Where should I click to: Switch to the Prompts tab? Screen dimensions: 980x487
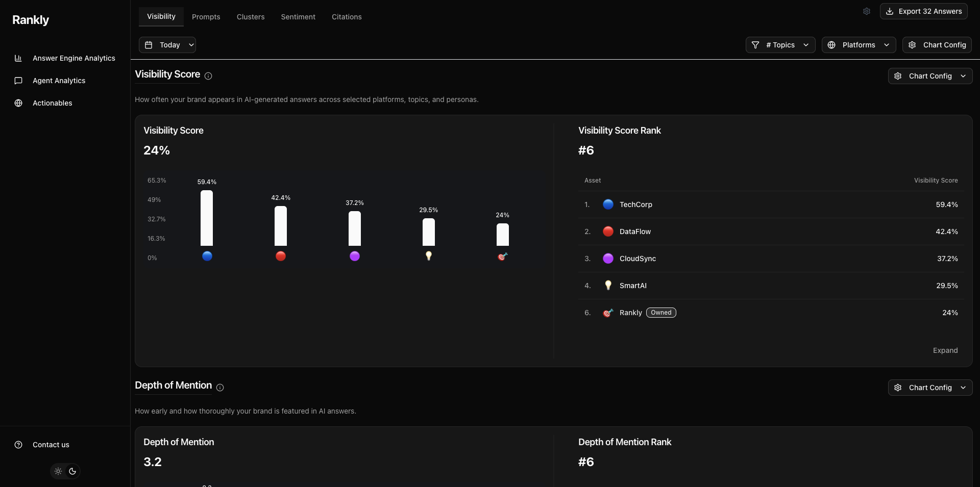click(x=206, y=17)
